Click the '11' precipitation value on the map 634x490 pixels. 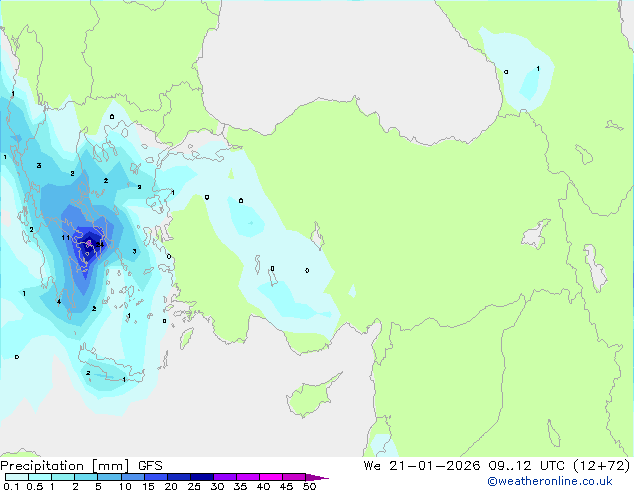click(66, 238)
